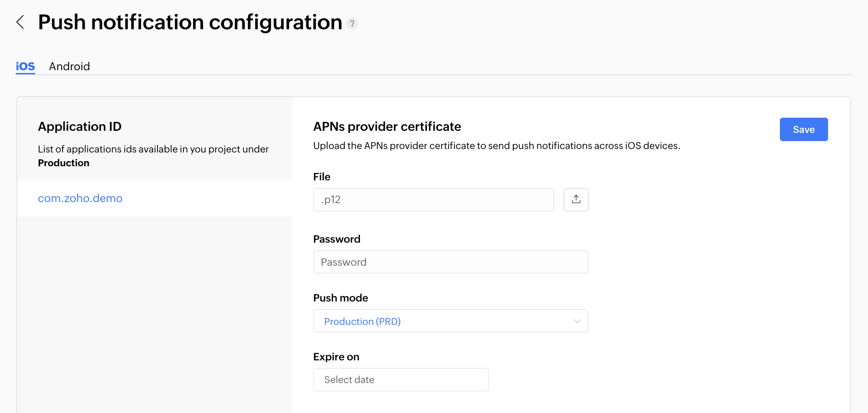Click the File field label
This screenshot has height=413, width=868.
321,177
